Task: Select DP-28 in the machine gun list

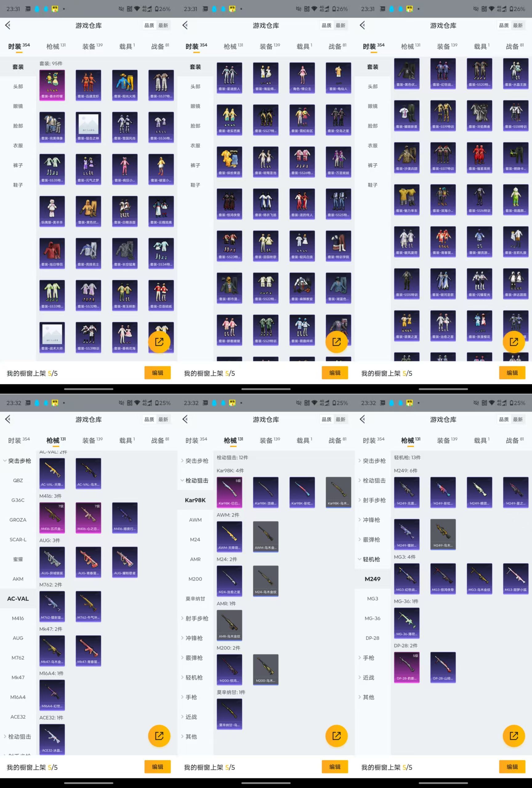Action: (372, 638)
